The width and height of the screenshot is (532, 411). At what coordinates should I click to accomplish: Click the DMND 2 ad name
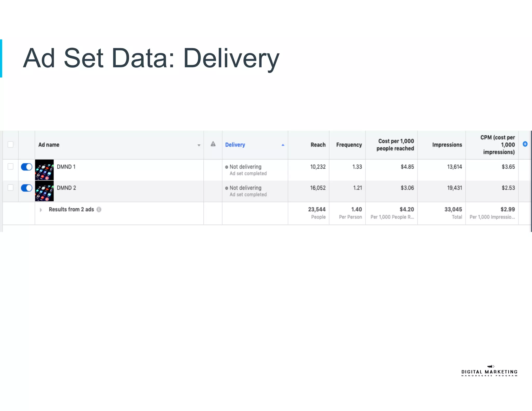[66, 188]
